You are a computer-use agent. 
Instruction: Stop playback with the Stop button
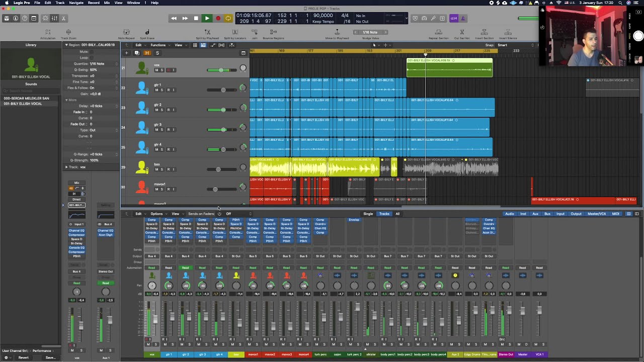(x=196, y=19)
